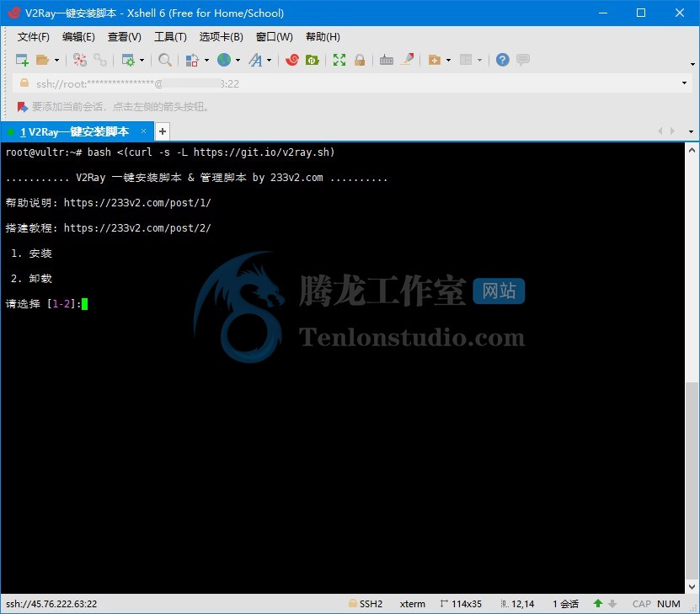Image resolution: width=700 pixels, height=614 pixels.
Task: Open the tab list dropdown arrow
Action: [x=691, y=131]
